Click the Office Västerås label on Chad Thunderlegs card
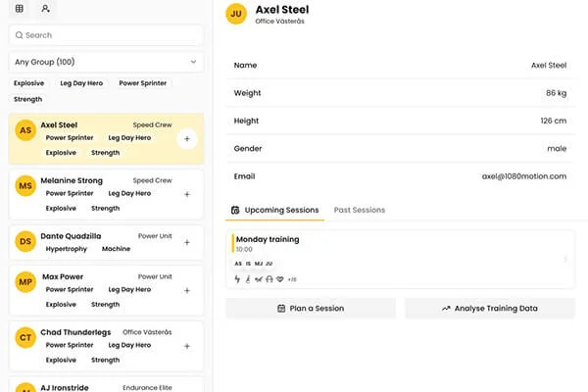588x392 pixels. pyautogui.click(x=147, y=332)
